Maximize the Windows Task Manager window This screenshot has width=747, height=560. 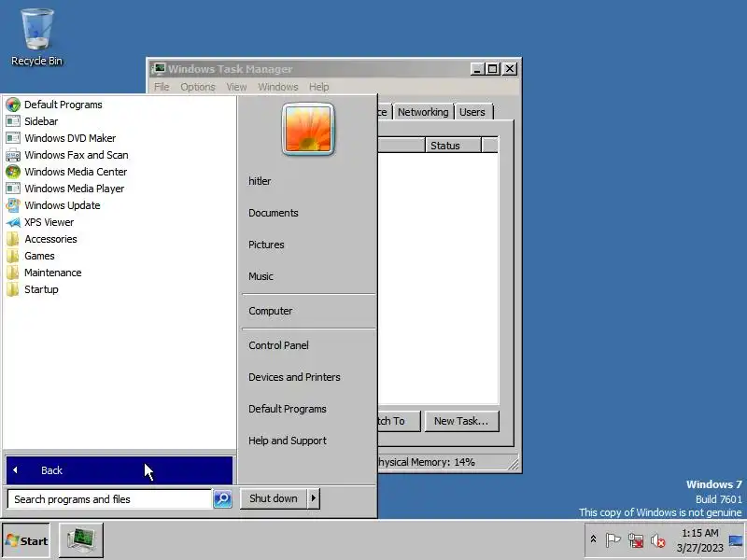[x=493, y=68]
